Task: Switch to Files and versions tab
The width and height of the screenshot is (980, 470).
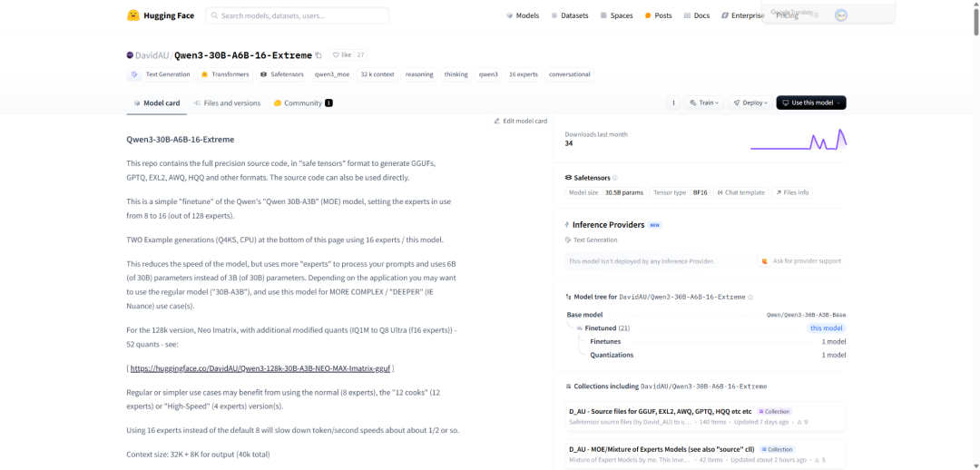Action: click(x=227, y=103)
